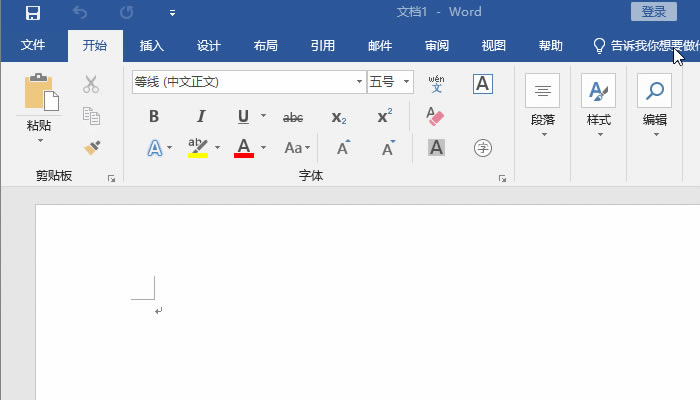Toggle Italic formatting
The image size is (700, 400).
pos(201,117)
